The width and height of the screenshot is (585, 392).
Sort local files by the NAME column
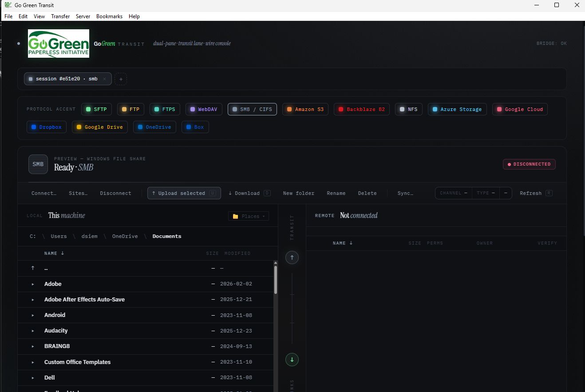54,253
